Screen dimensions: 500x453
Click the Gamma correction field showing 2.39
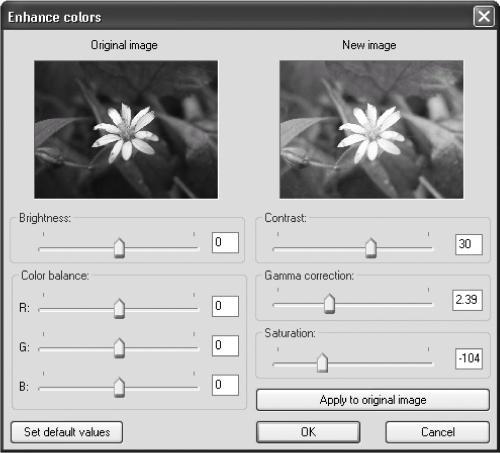[x=467, y=300]
